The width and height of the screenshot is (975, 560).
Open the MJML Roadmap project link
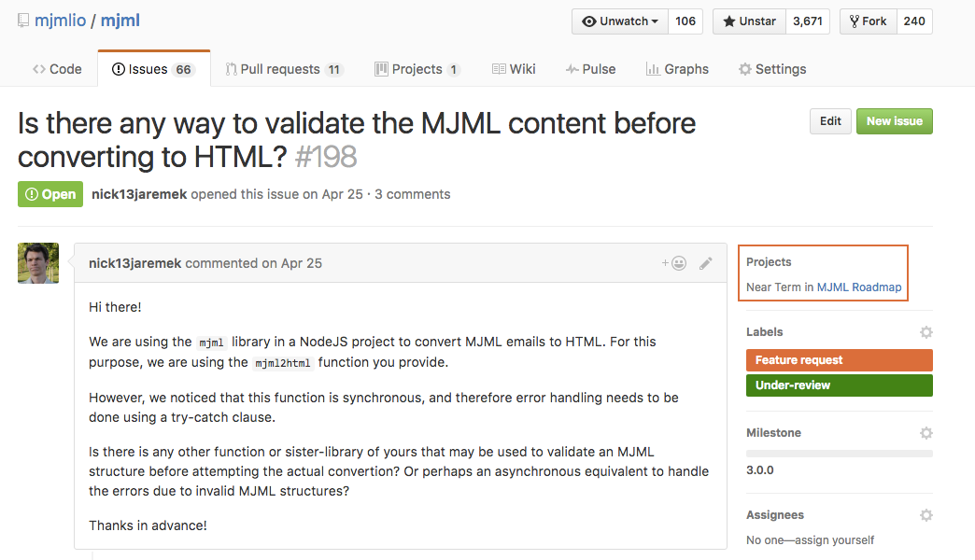[x=858, y=287]
